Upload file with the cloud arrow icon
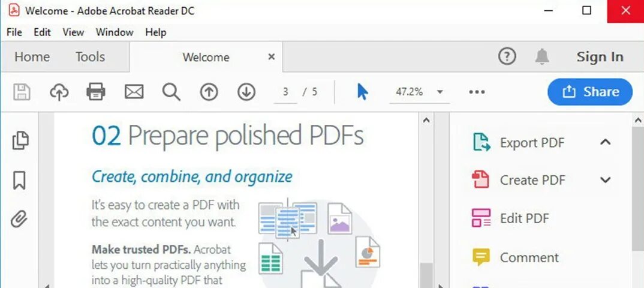Viewport: 644px width, 288px height. [59, 92]
